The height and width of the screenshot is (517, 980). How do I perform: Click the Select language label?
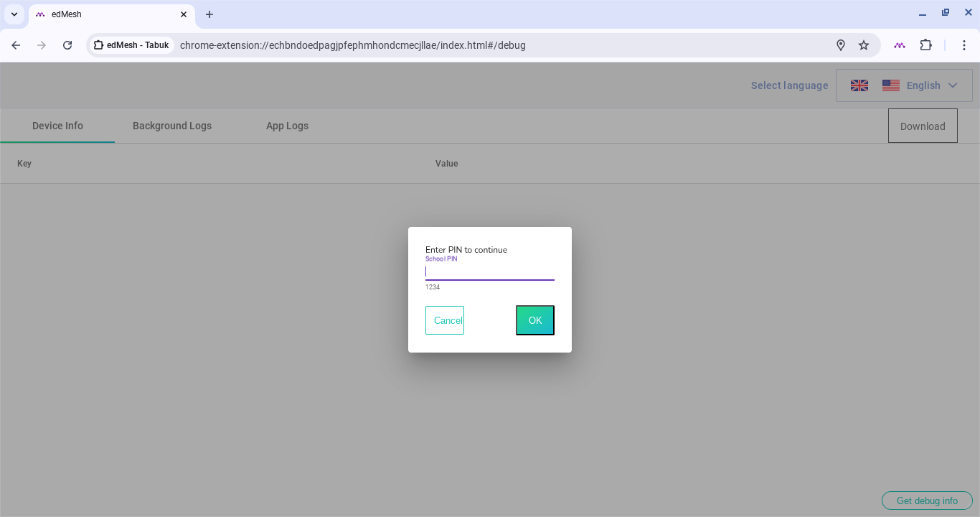click(x=789, y=85)
